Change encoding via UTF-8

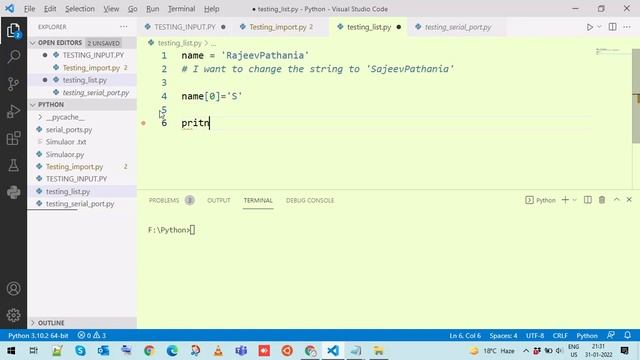click(x=535, y=336)
